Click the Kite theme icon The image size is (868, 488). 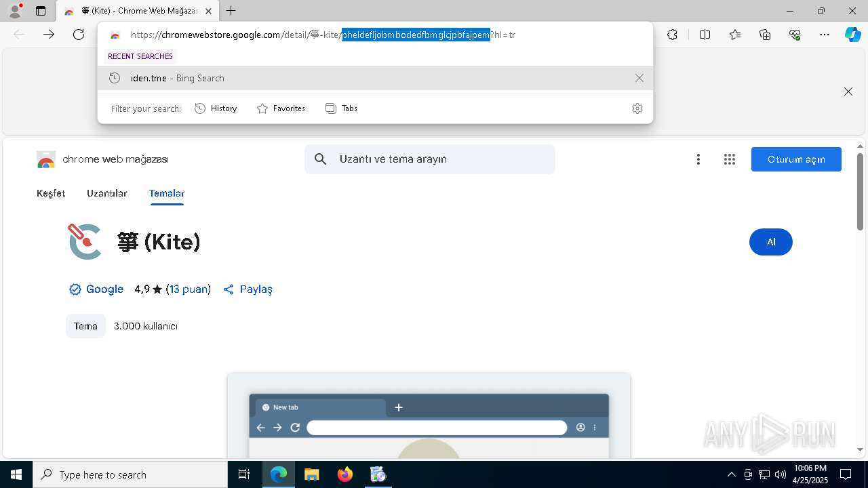tap(85, 242)
